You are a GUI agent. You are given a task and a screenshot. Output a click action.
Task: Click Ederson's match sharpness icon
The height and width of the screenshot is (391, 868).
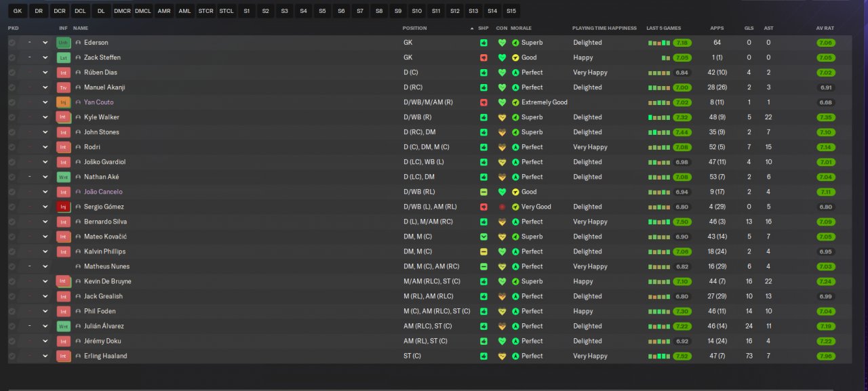click(x=484, y=43)
